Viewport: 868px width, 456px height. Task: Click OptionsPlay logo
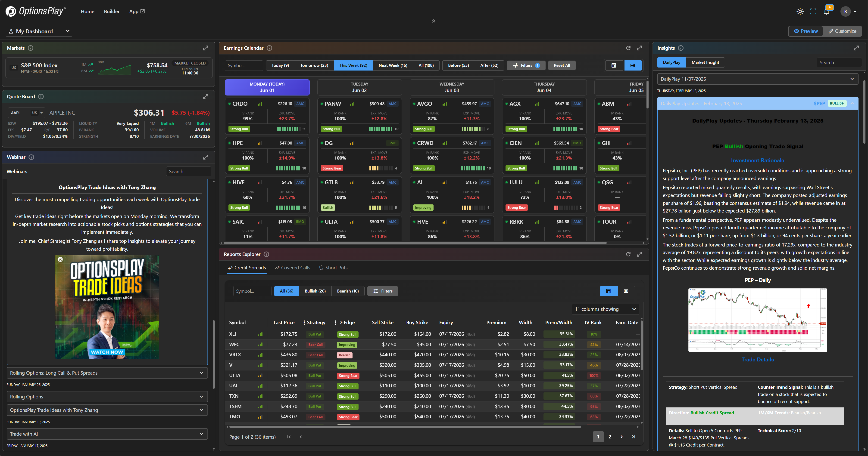tap(36, 11)
